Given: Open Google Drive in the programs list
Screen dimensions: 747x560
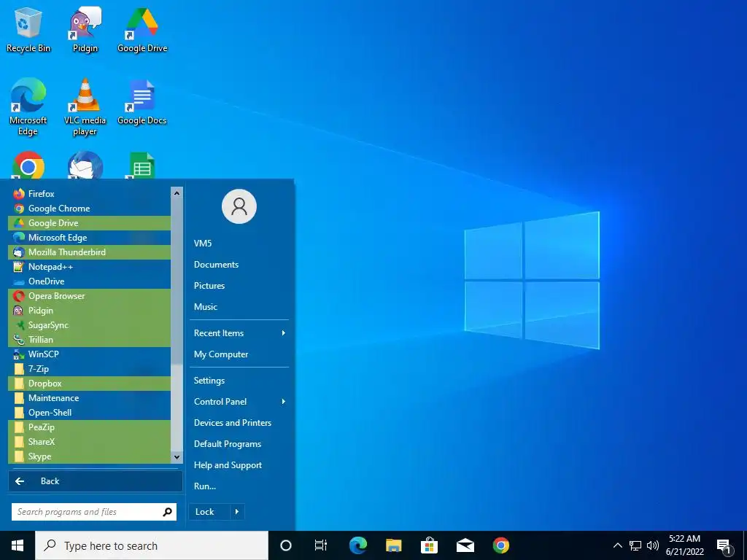Looking at the screenshot, I should tap(89, 223).
